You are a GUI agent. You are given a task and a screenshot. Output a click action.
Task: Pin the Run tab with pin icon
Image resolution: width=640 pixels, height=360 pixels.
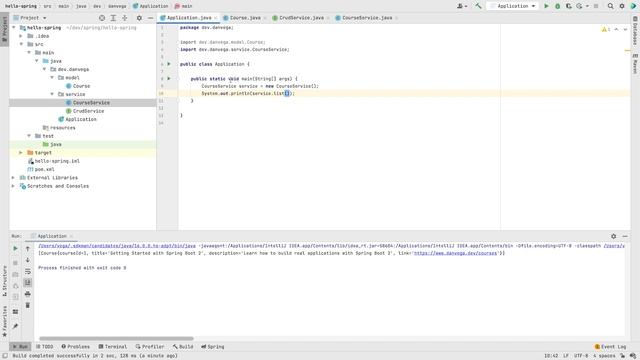(16, 326)
